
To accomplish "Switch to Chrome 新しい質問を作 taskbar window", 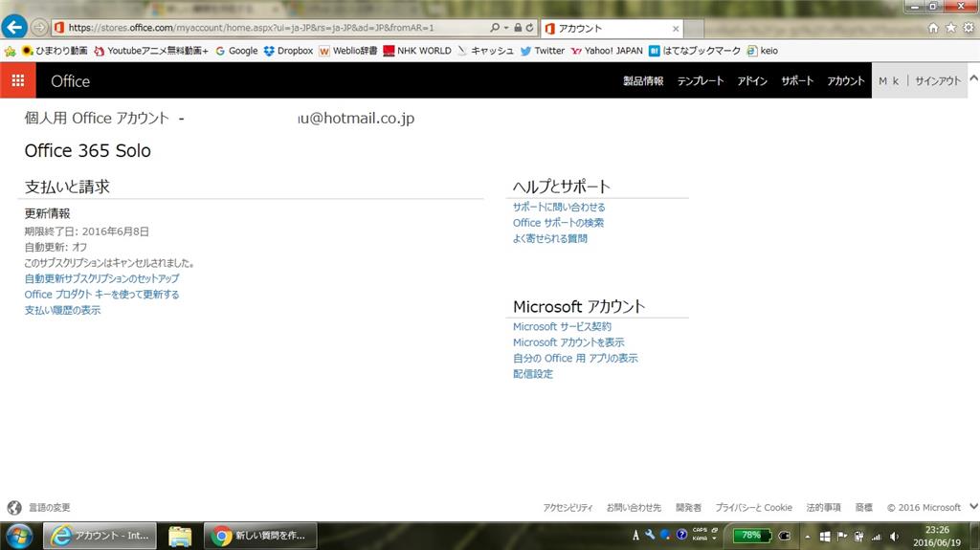I will [x=260, y=536].
